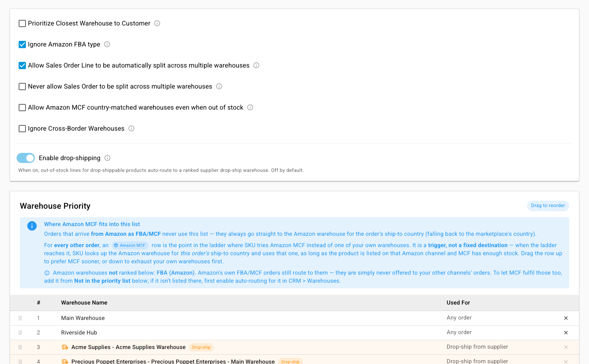The width and height of the screenshot is (589, 364).
Task: Enable Prioritize Closest Warehouse to Customer checkbox
Action: (22, 23)
